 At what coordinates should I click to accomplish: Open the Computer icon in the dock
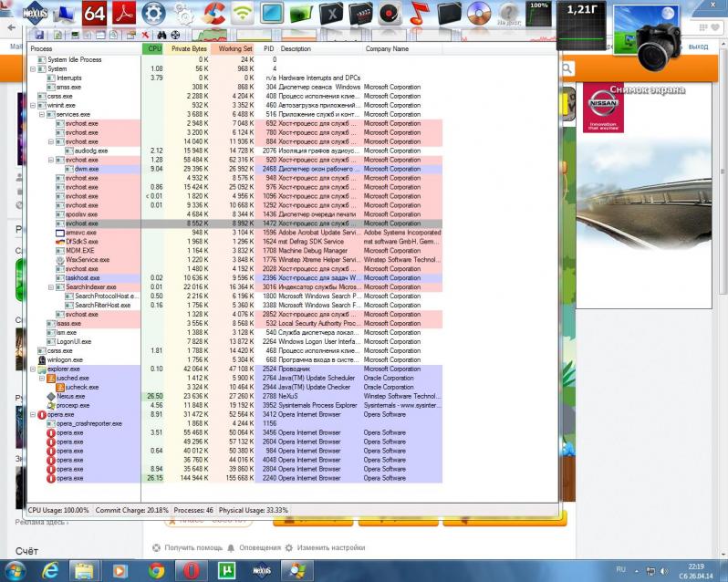(x=64, y=14)
